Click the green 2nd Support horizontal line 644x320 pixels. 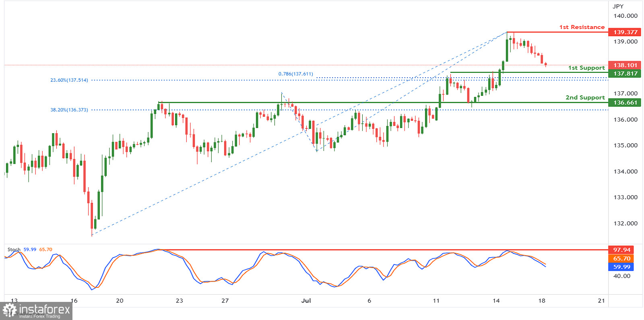[x=383, y=103]
